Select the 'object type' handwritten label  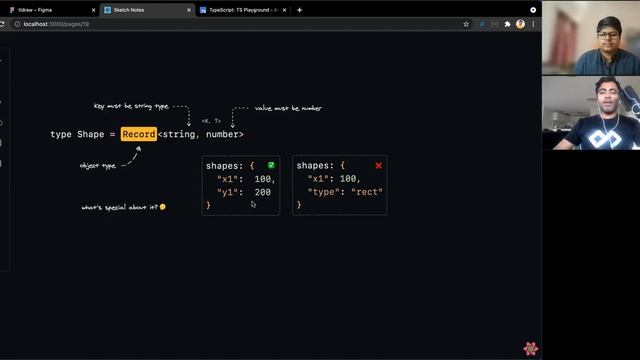tap(98, 166)
